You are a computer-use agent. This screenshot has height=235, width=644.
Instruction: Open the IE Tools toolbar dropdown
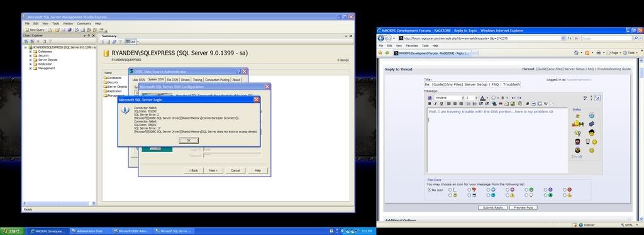pos(631,53)
